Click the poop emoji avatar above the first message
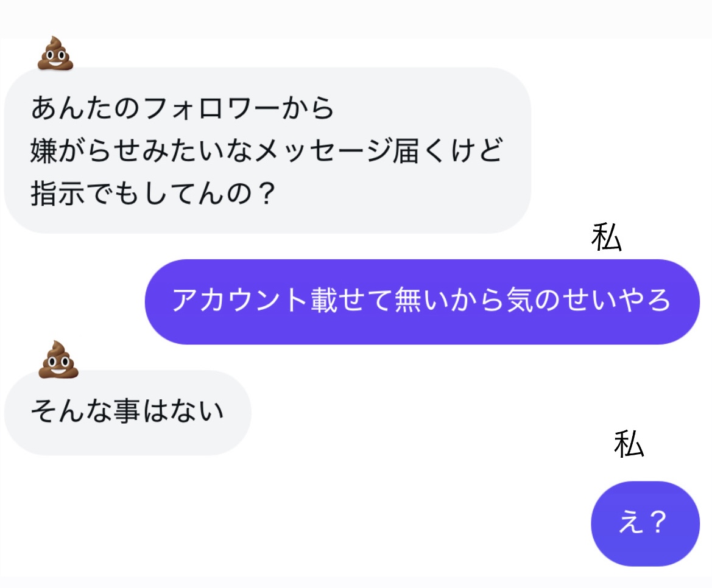This screenshot has width=712, height=588. point(55,53)
